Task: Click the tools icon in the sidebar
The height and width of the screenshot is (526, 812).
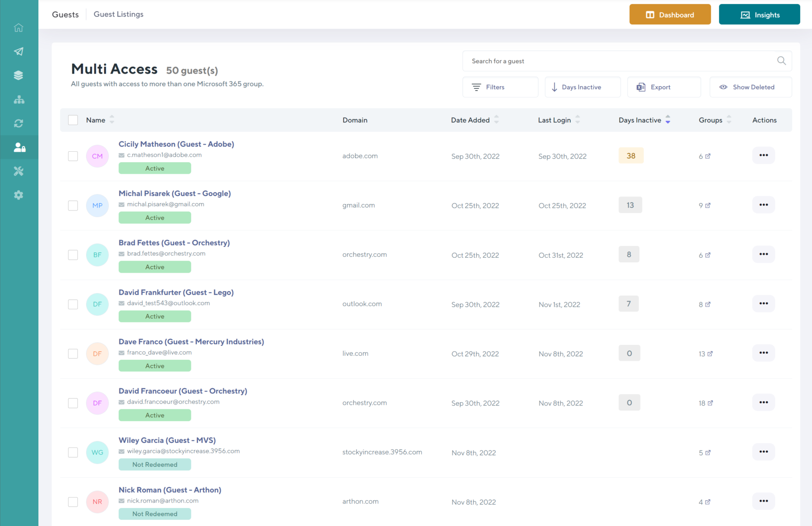Action: (x=19, y=171)
